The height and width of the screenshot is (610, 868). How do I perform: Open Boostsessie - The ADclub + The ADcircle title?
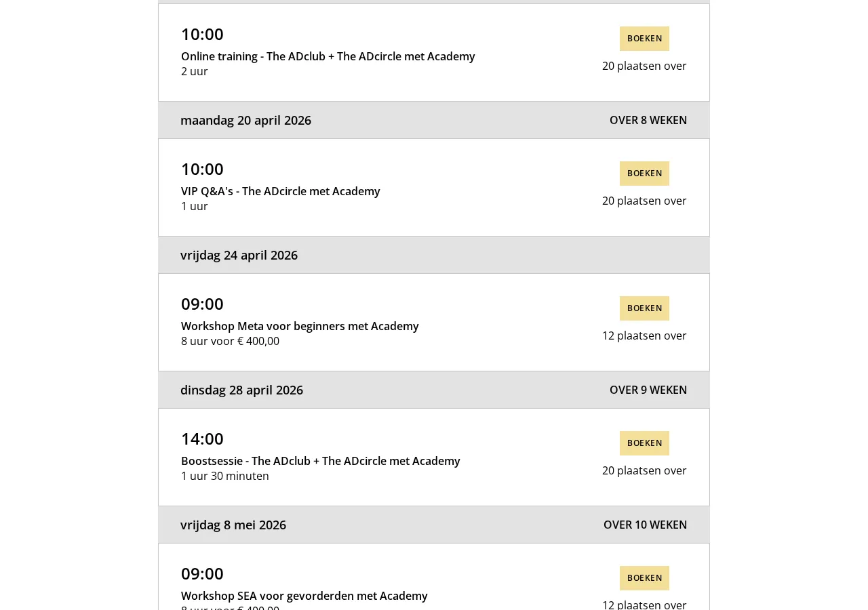point(321,461)
